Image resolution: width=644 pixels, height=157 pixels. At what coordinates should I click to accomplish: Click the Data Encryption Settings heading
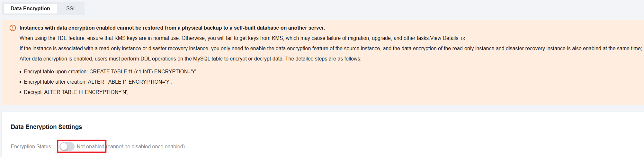[46, 127]
